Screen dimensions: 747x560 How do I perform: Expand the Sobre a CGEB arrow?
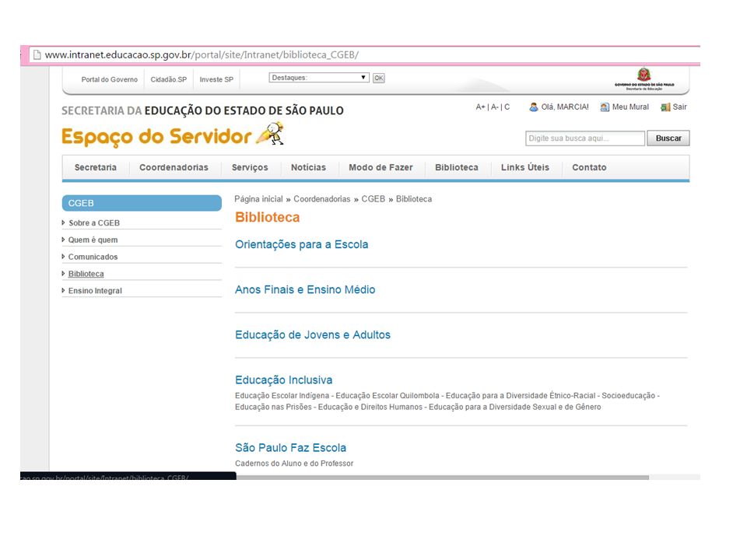[x=63, y=222]
